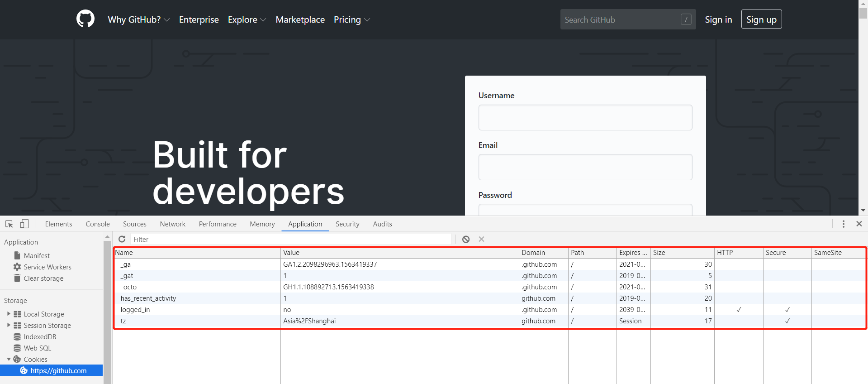Click value GH1.1.108892713.1563419338
The height and width of the screenshot is (384, 868).
tap(328, 287)
